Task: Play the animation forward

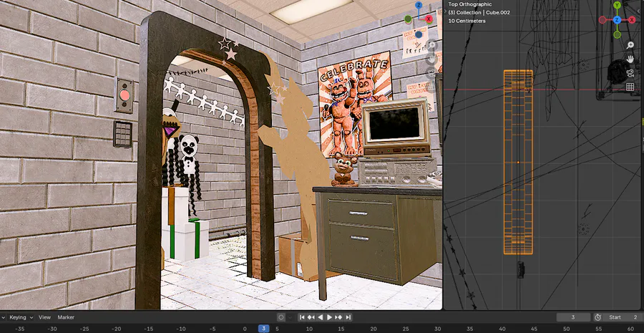Action: pos(329,317)
